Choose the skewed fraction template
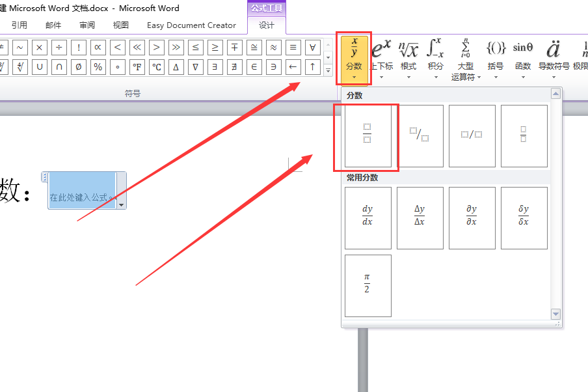Viewport: 588px width, 392px height. (420, 136)
